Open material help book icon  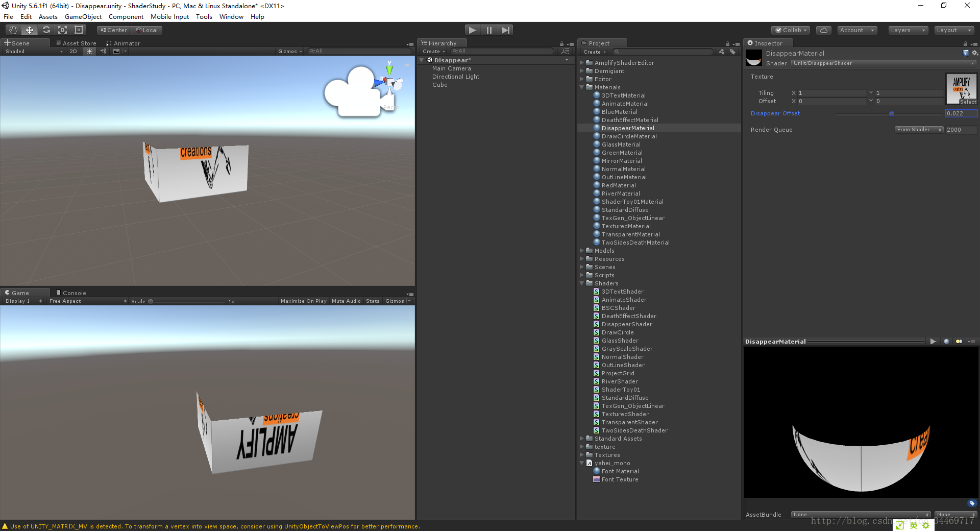click(965, 53)
